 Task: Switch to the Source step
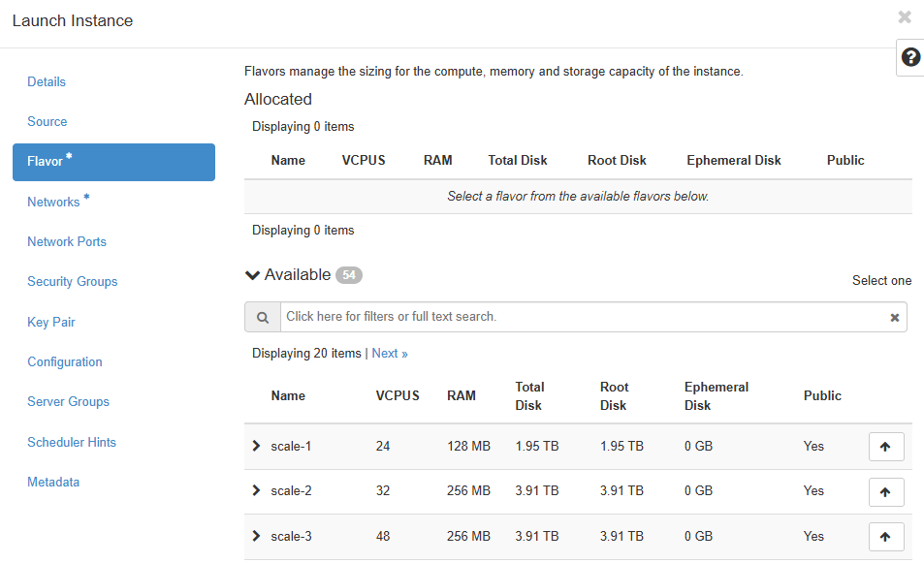47,121
